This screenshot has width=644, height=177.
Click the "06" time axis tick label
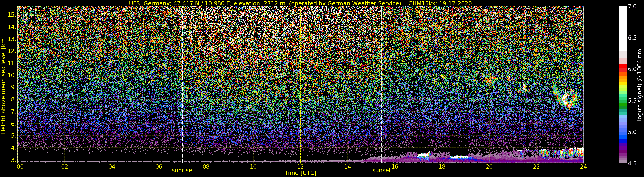click(x=159, y=167)
